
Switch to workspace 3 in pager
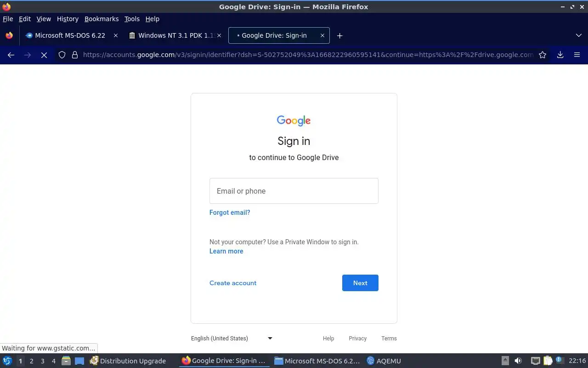pyautogui.click(x=42, y=361)
